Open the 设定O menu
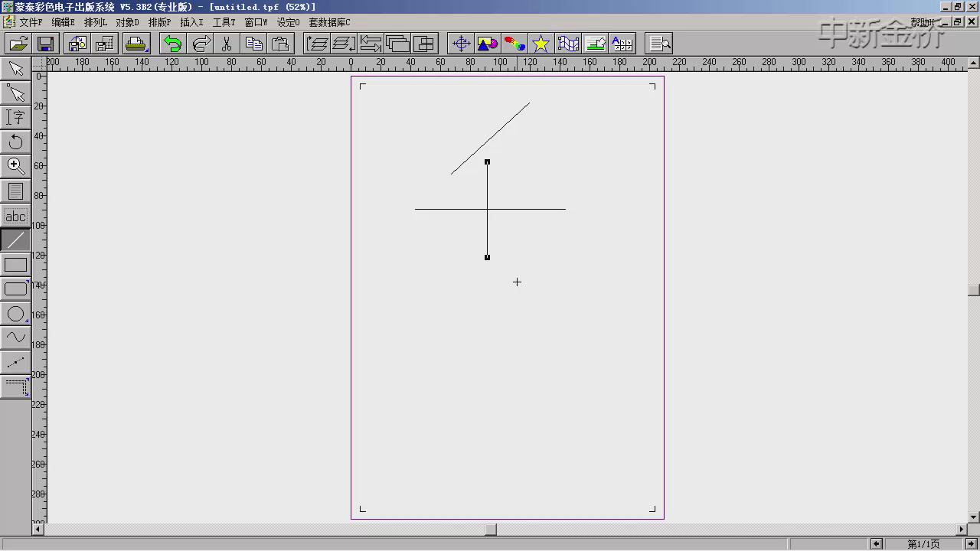Image resolution: width=980 pixels, height=551 pixels. tap(288, 22)
